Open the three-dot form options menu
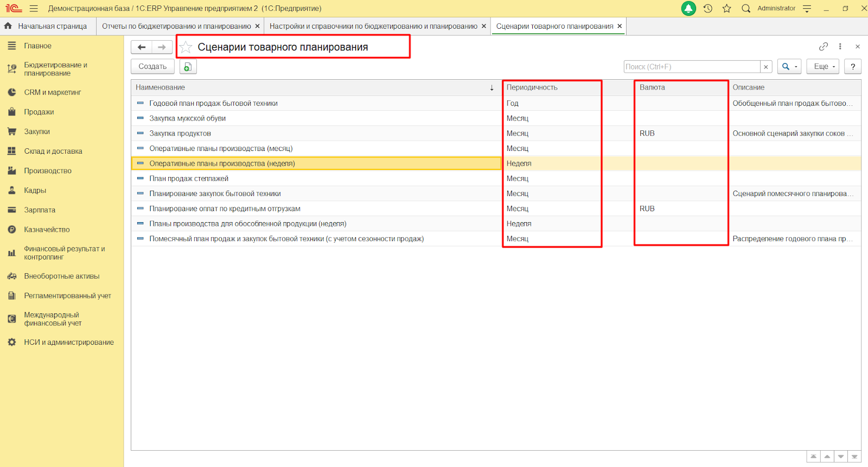The image size is (868, 467). click(840, 47)
